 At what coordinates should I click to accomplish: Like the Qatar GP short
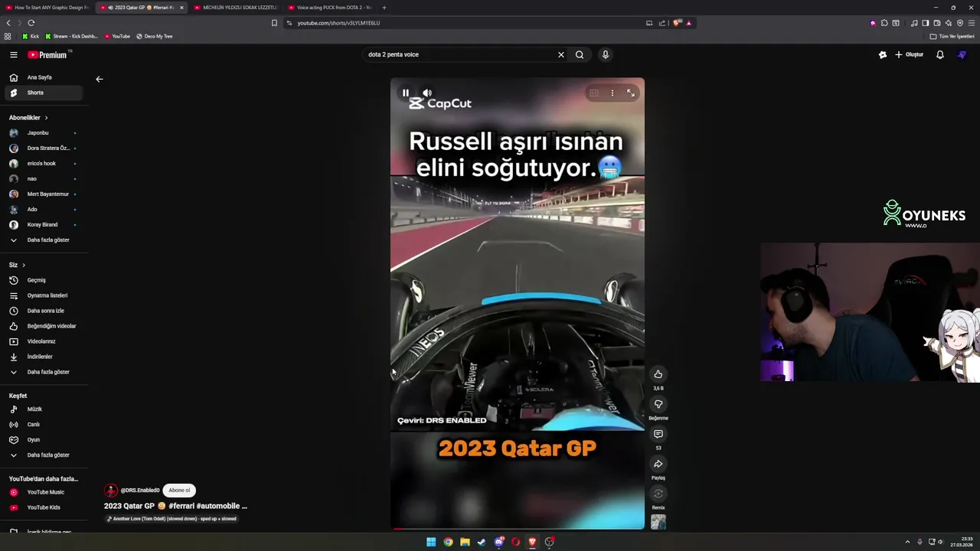658,374
